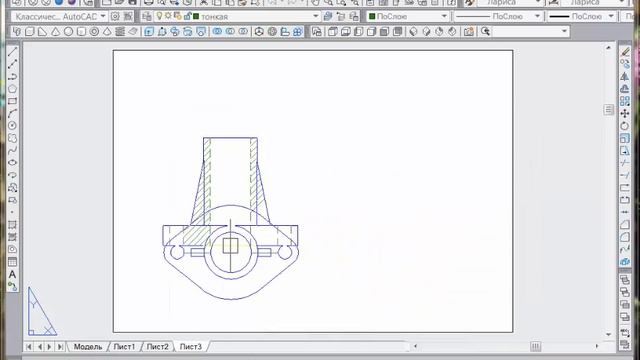Click the green ПоСлою color swatch
The image size is (640, 360).
click(372, 16)
